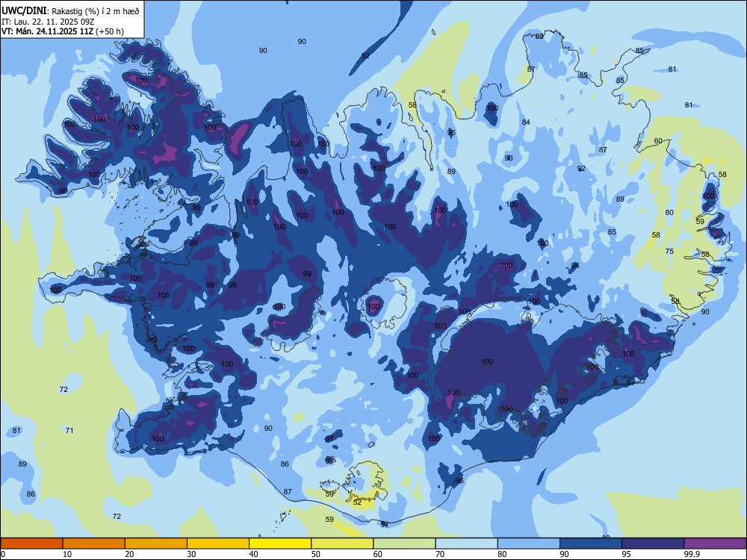Pick the yellow-green 60–70 legend swatch
The height and width of the screenshot is (560, 747).
[404, 544]
